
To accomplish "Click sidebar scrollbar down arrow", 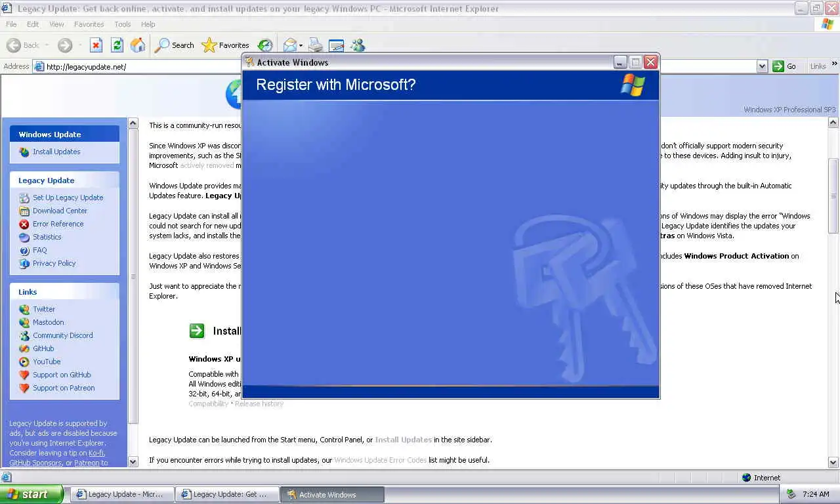I will coord(133,461).
